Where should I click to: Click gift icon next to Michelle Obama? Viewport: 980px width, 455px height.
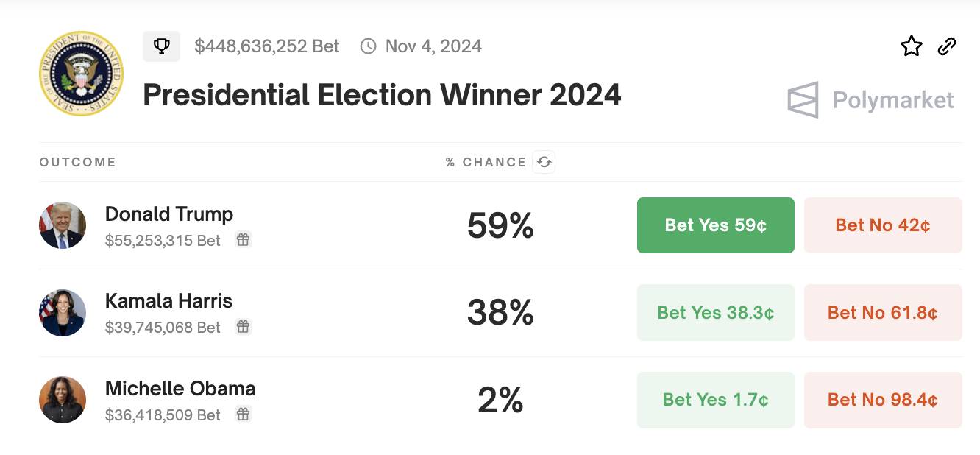pos(244,415)
